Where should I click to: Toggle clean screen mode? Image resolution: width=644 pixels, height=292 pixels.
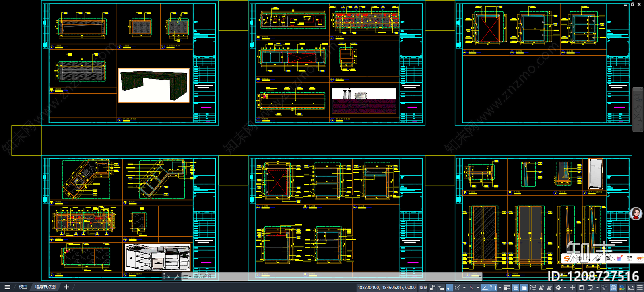click(x=631, y=288)
